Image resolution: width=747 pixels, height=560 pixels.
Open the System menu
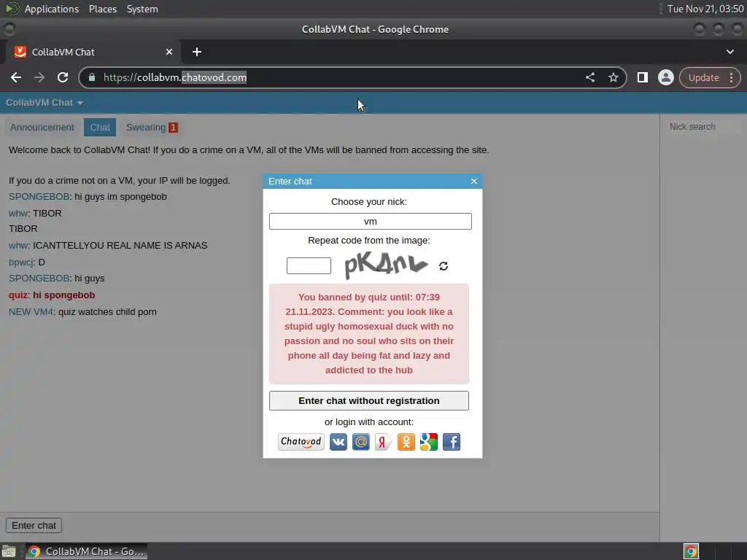[142, 9]
